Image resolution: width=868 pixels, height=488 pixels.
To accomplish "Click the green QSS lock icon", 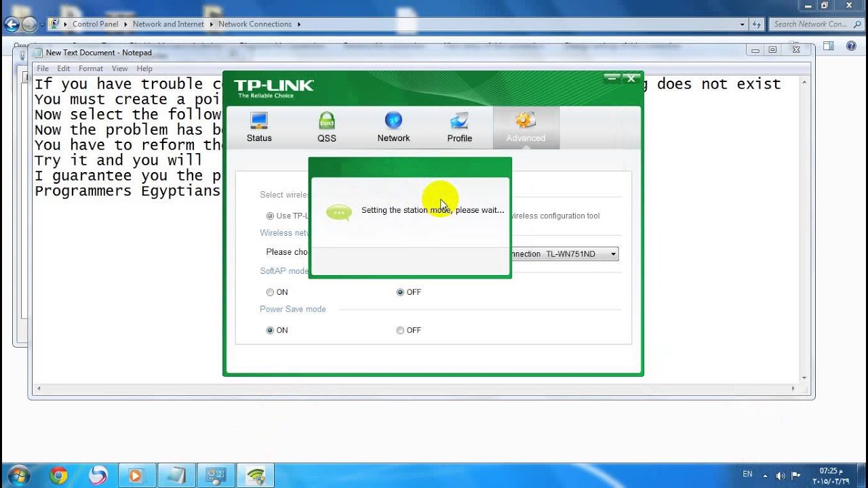I will click(327, 121).
